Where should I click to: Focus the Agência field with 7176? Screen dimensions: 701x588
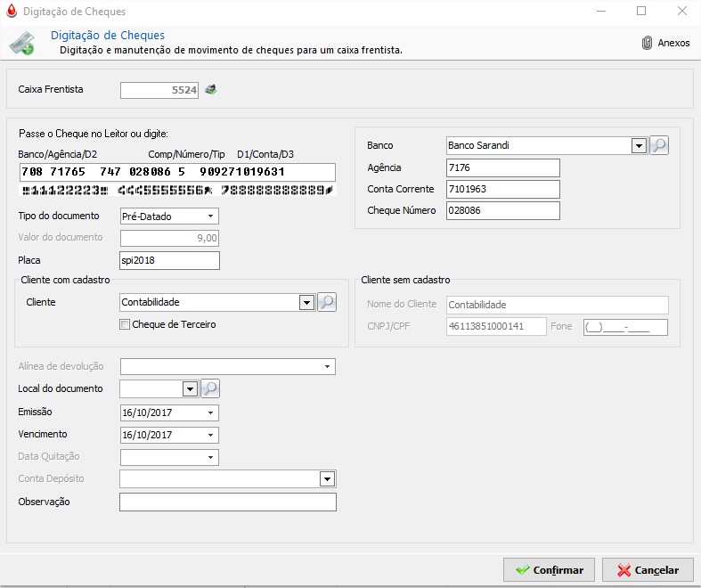point(503,167)
